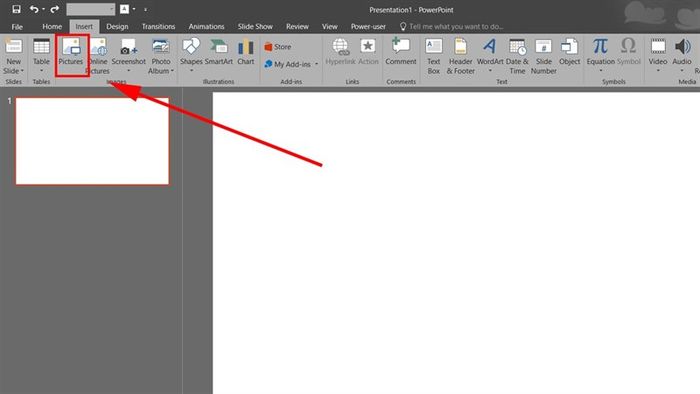Viewport: 700px width, 394px height.
Task: Insert a Symbol with the omega icon
Action: click(x=629, y=53)
